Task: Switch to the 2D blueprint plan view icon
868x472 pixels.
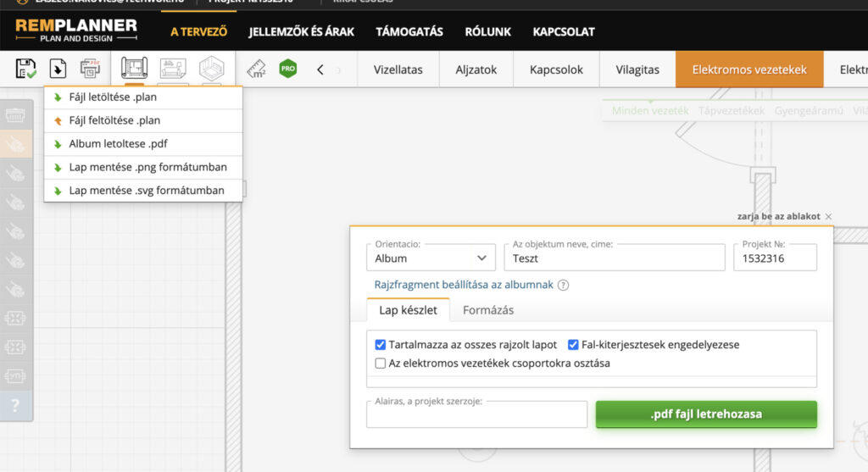Action: point(134,68)
